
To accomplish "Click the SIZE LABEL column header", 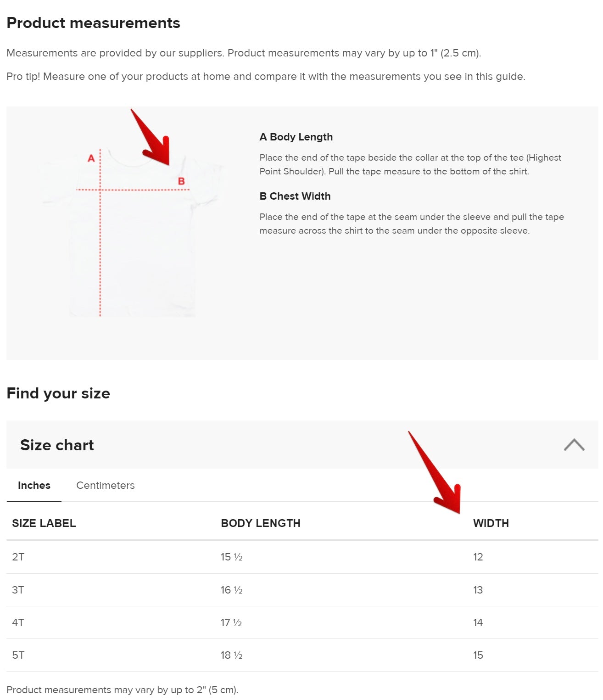I will 44,523.
